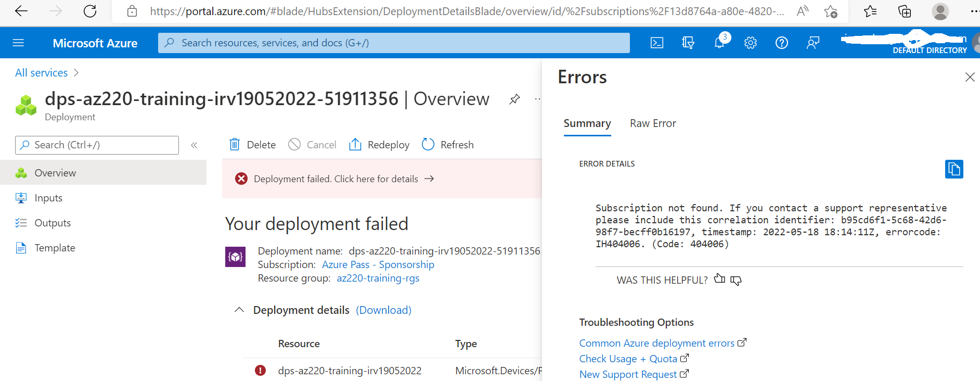Open Azure Pass - Sponsorship subscription link
Image resolution: width=980 pixels, height=381 pixels.
(x=378, y=264)
